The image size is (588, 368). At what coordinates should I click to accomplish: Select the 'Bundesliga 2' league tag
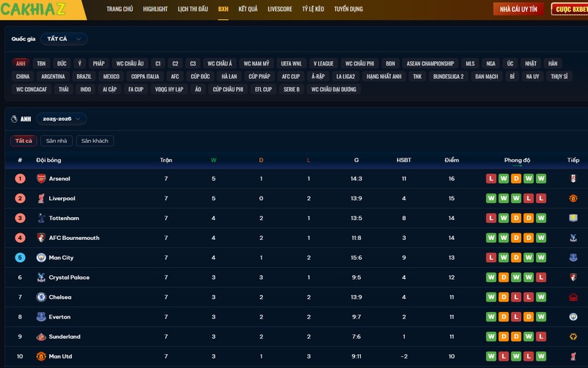448,77
